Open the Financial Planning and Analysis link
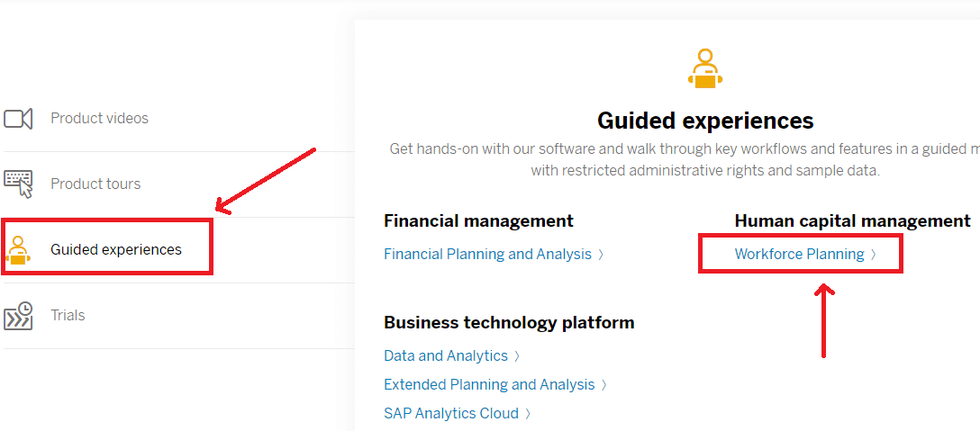Screen dimensions: 980x431 (x=487, y=255)
